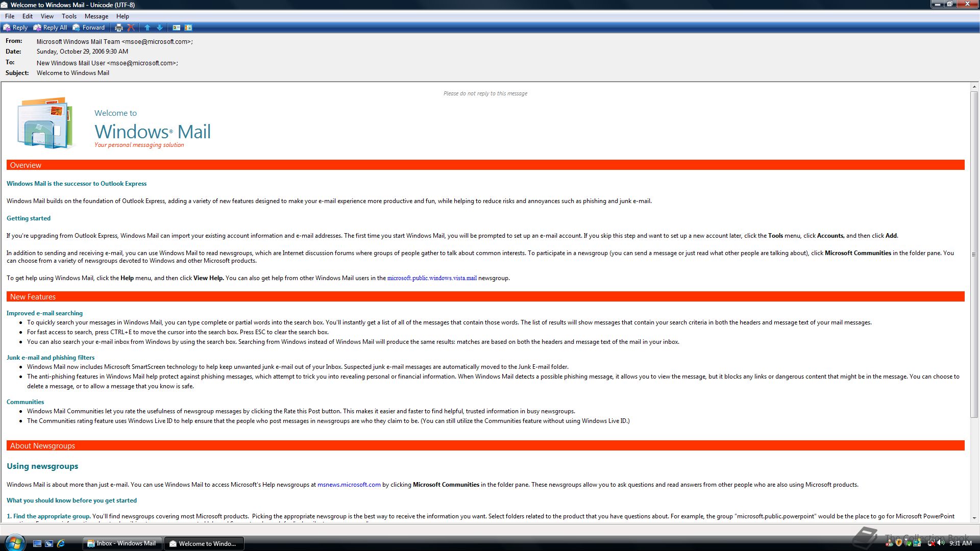Open Contacts via address card icon
The image size is (980, 551).
tap(177, 28)
